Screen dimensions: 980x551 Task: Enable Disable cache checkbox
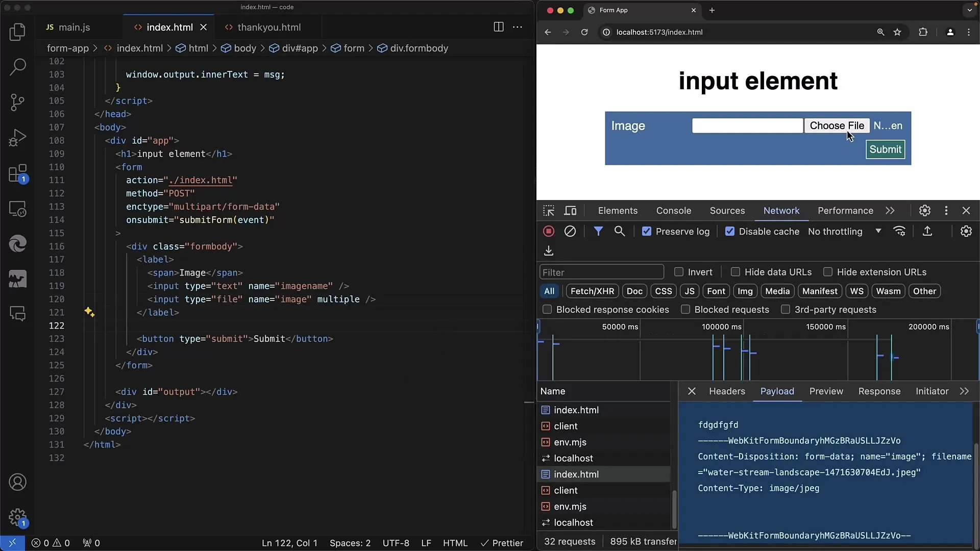[x=729, y=232]
